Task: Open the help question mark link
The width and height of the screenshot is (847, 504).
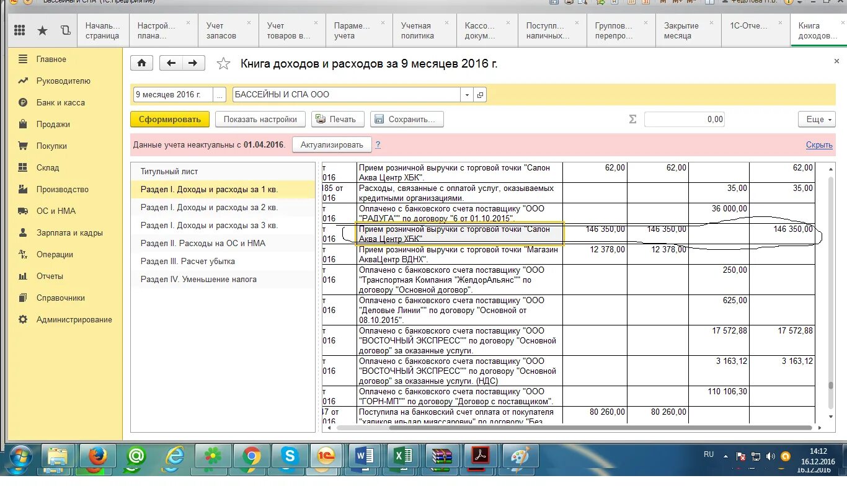Action: tap(378, 144)
